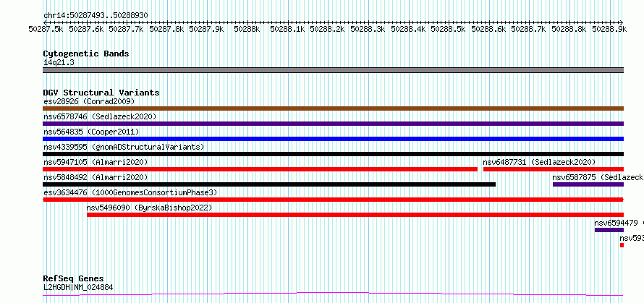Click the 50288.2k ruler tick label

click(327, 29)
